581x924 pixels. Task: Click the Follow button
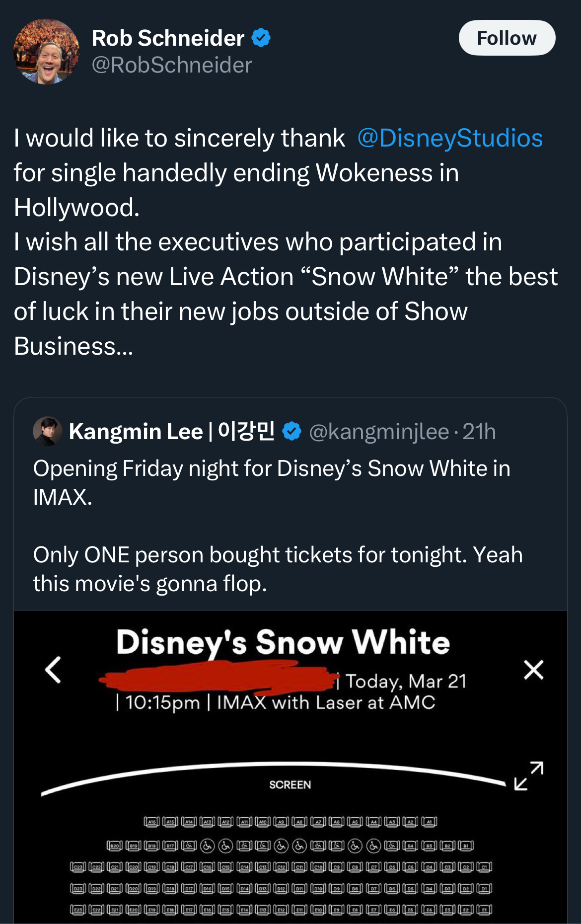coord(507,38)
